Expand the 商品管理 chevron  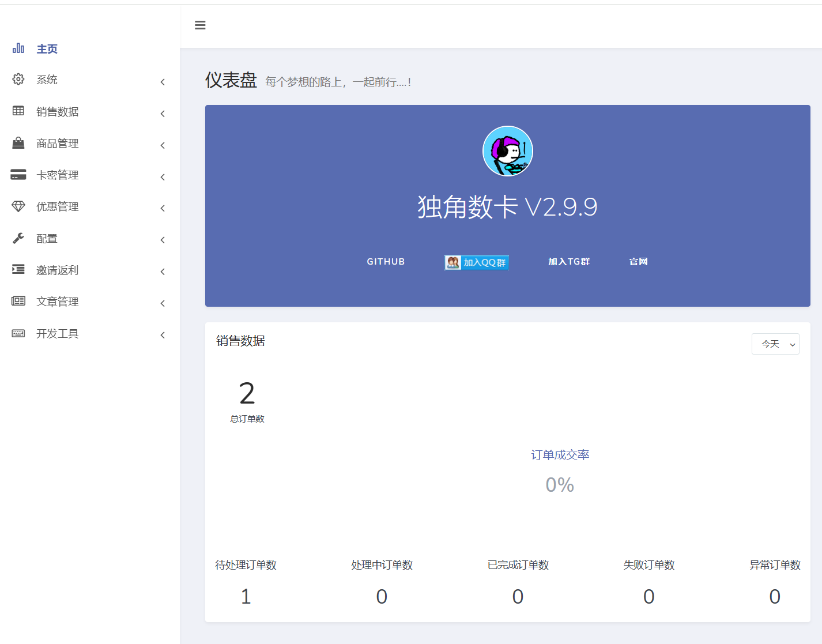[163, 145]
